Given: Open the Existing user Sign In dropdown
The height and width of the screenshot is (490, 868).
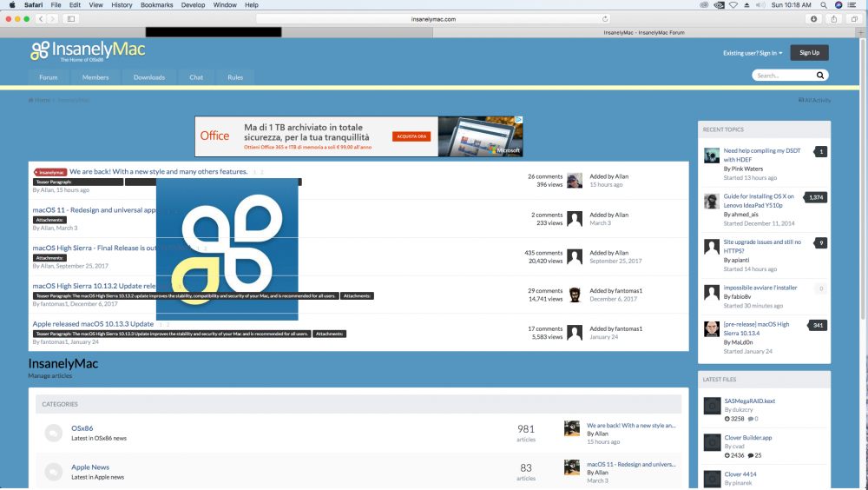Looking at the screenshot, I should coord(753,53).
